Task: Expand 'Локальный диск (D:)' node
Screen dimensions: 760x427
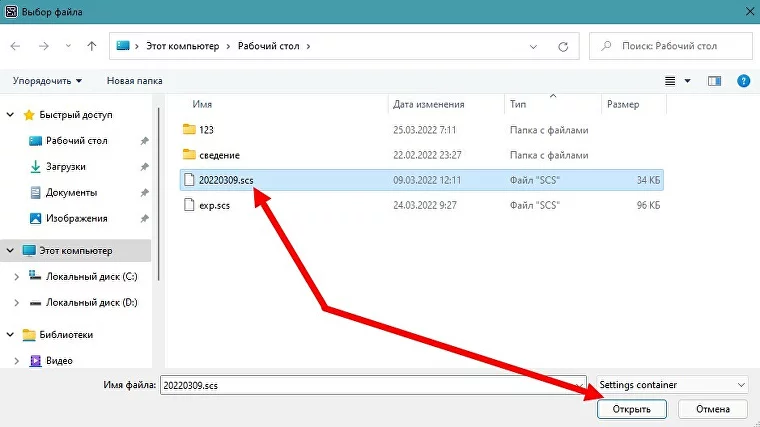Action: [16, 302]
